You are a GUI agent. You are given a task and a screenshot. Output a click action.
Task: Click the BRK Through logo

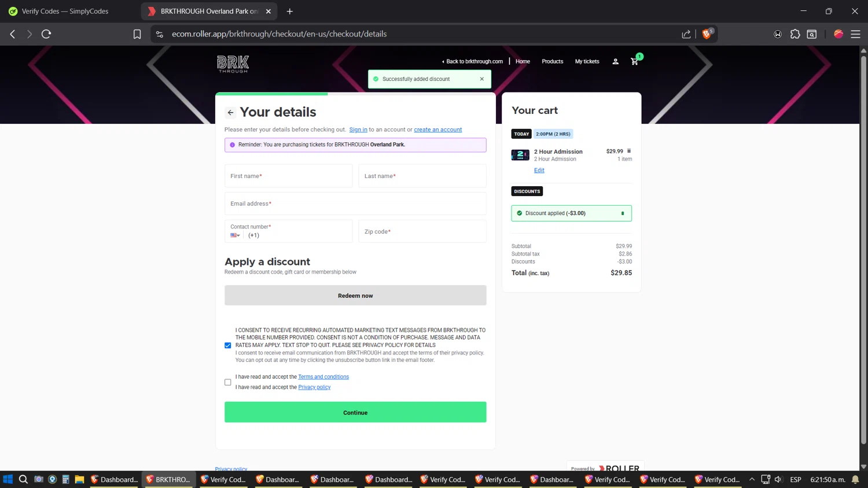233,63
